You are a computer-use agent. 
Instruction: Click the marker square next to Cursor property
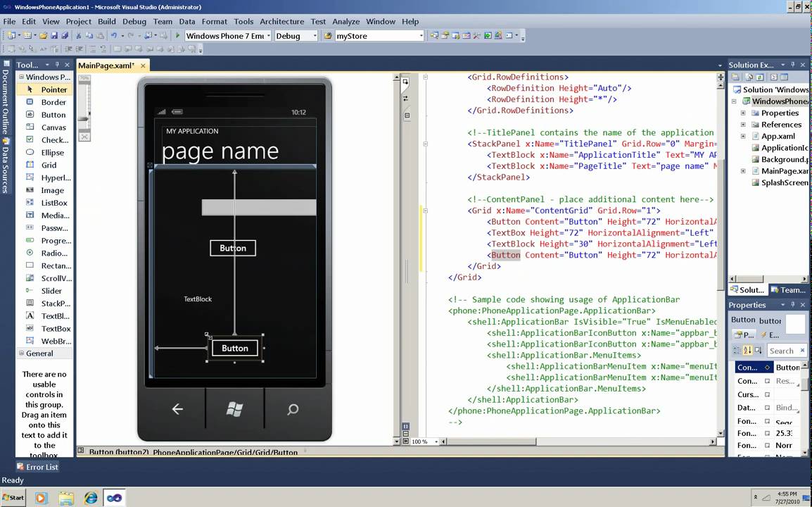(x=768, y=394)
